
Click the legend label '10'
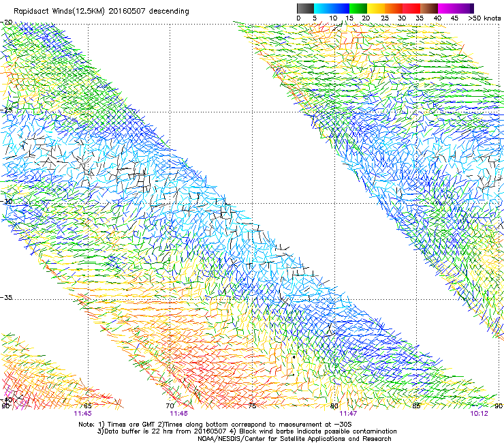[x=333, y=18]
